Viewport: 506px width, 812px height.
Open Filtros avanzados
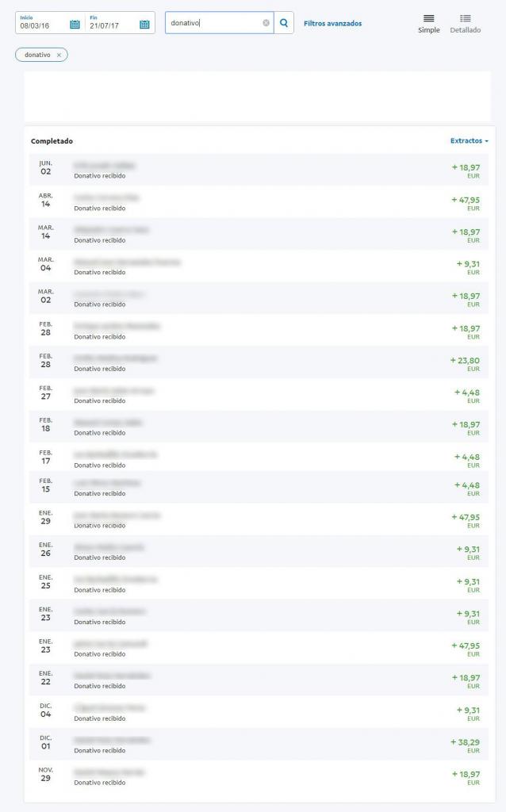(x=332, y=24)
